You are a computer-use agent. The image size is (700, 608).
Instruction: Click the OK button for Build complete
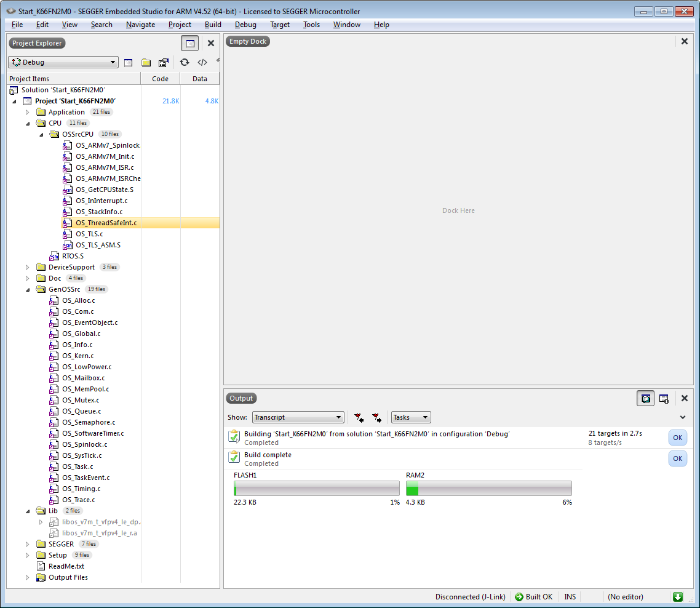tap(677, 458)
